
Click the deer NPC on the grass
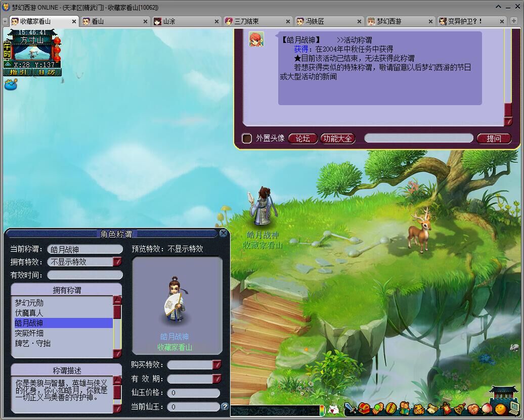[420, 230]
